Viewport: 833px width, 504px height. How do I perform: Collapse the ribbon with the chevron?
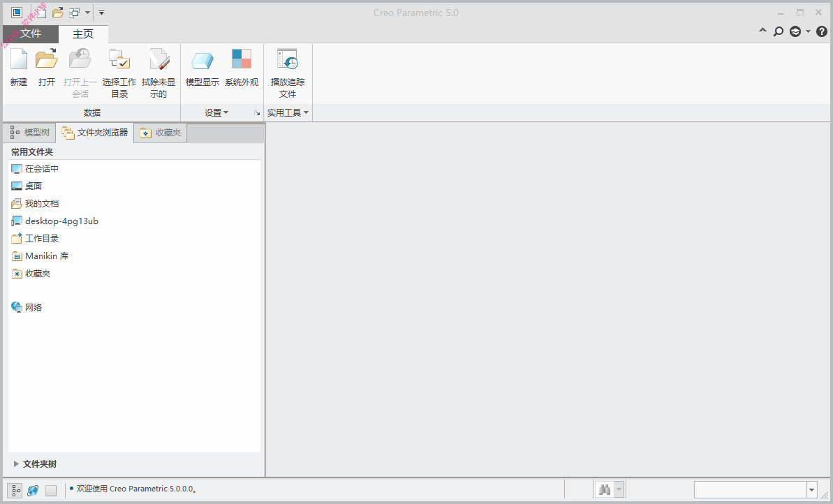(763, 31)
